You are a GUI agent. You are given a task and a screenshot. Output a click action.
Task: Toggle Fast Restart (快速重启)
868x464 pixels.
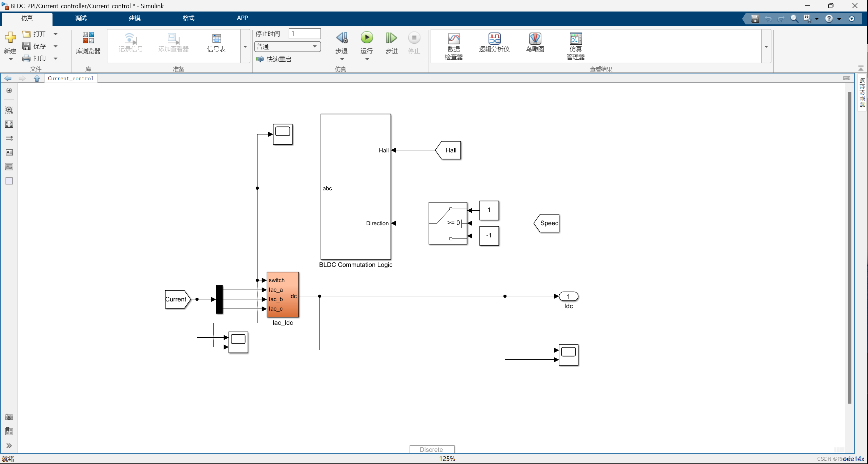click(274, 59)
